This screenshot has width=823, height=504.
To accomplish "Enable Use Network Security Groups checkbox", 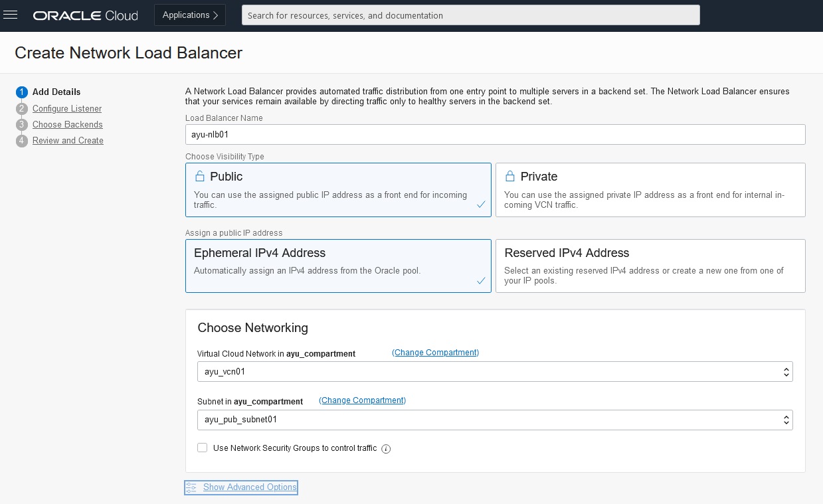I will coord(203,448).
